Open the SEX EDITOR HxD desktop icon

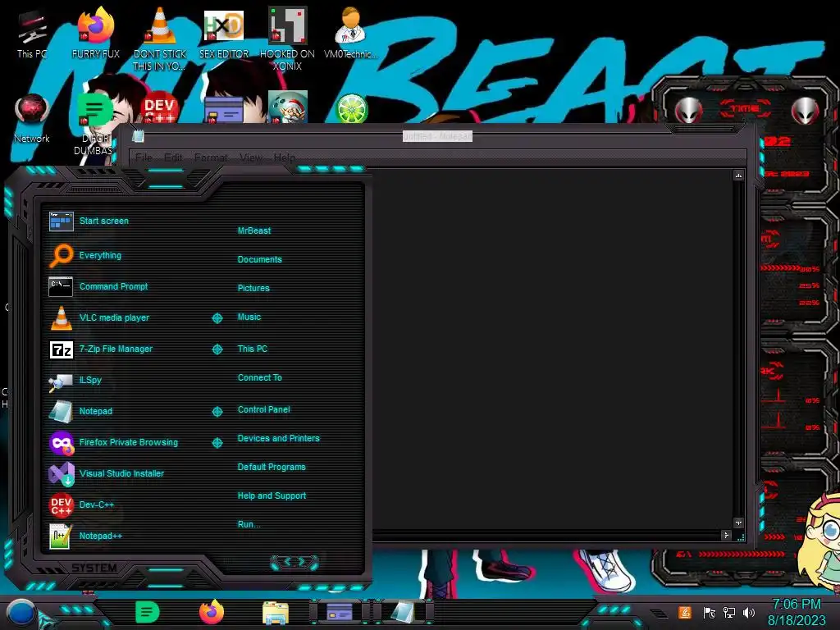tap(224, 33)
